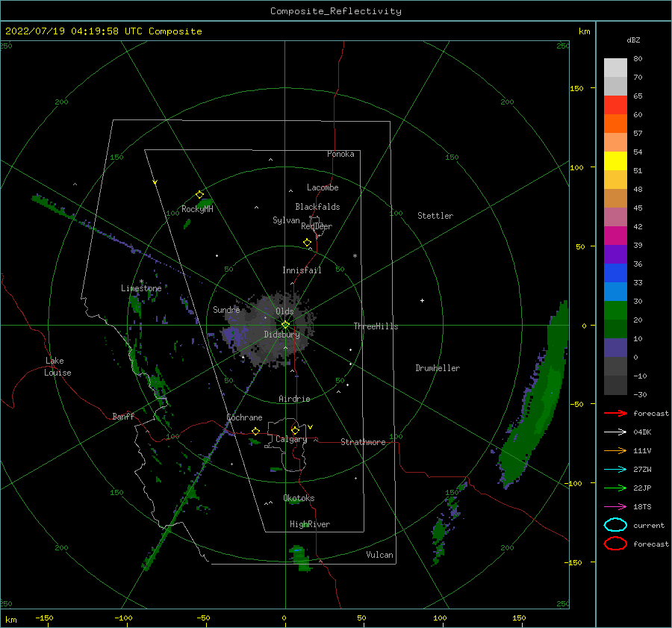This screenshot has height=628, width=672.
Task: Click the Ponoka town label
Action: click(340, 154)
